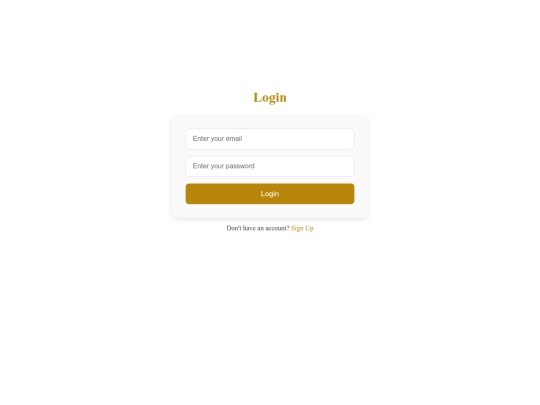This screenshot has width=540, height=405.
Task: Click the Login page heading
Action: pyautogui.click(x=270, y=97)
